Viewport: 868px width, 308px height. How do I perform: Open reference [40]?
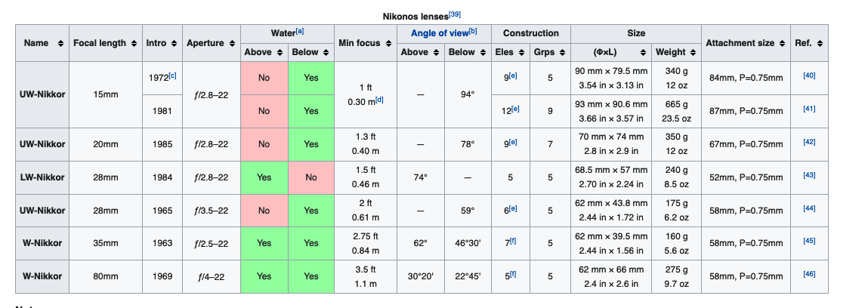(809, 75)
